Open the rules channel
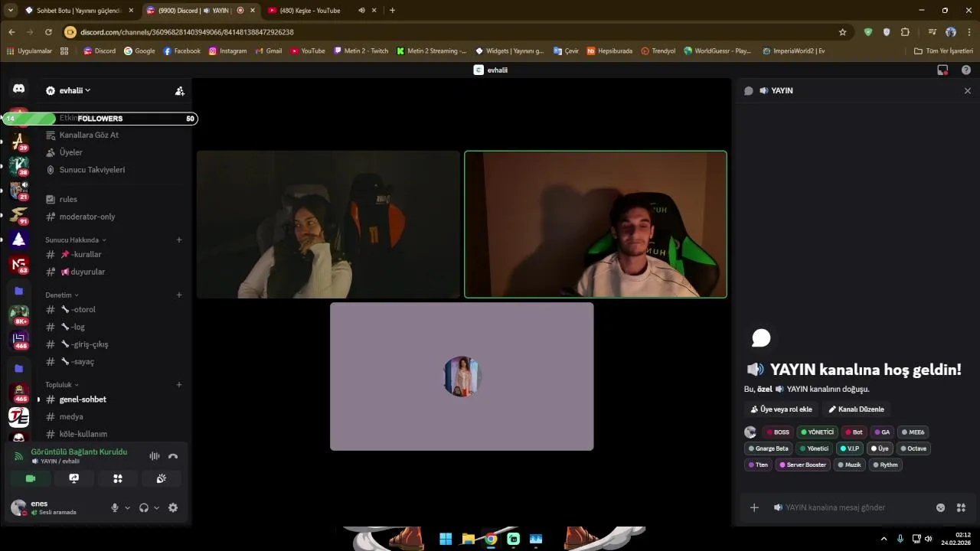This screenshot has width=980, height=551. [x=68, y=199]
